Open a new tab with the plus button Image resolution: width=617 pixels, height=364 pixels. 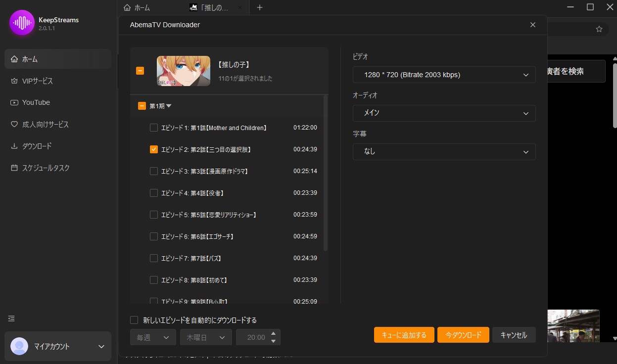coord(260,7)
